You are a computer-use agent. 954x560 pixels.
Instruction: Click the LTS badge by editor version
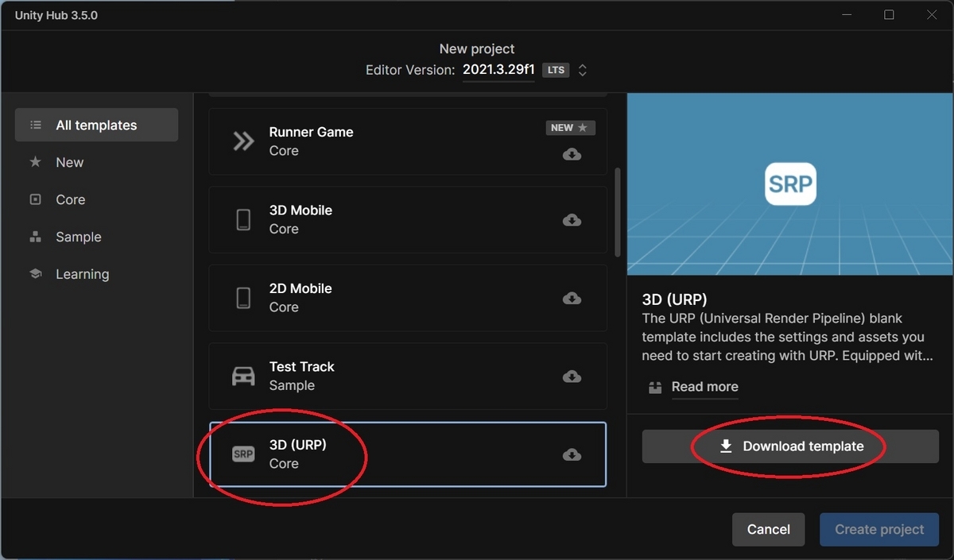coord(556,70)
